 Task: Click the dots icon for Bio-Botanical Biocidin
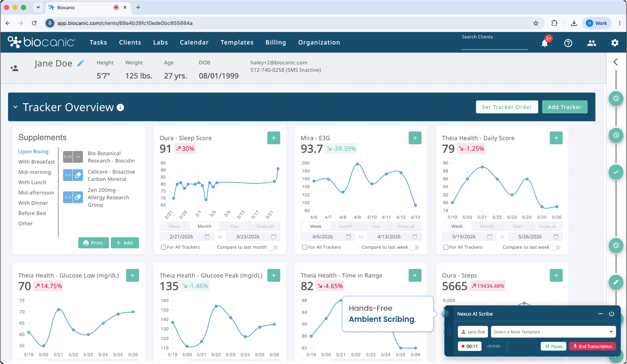[x=78, y=157]
